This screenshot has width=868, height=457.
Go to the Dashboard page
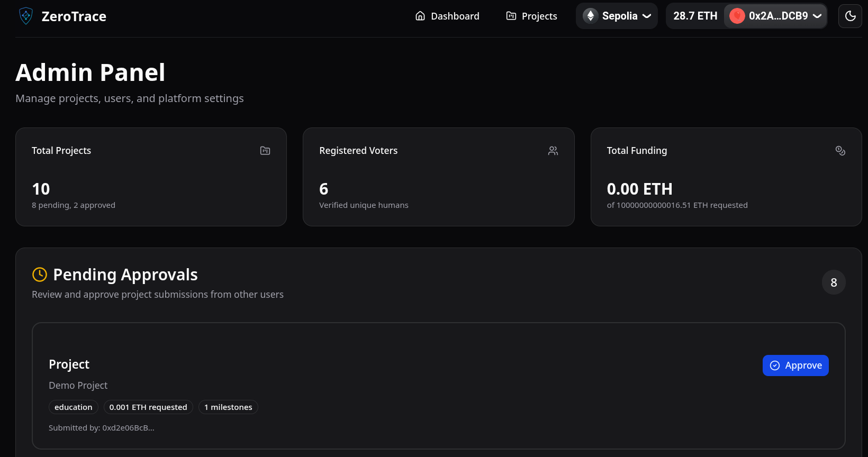(x=447, y=16)
